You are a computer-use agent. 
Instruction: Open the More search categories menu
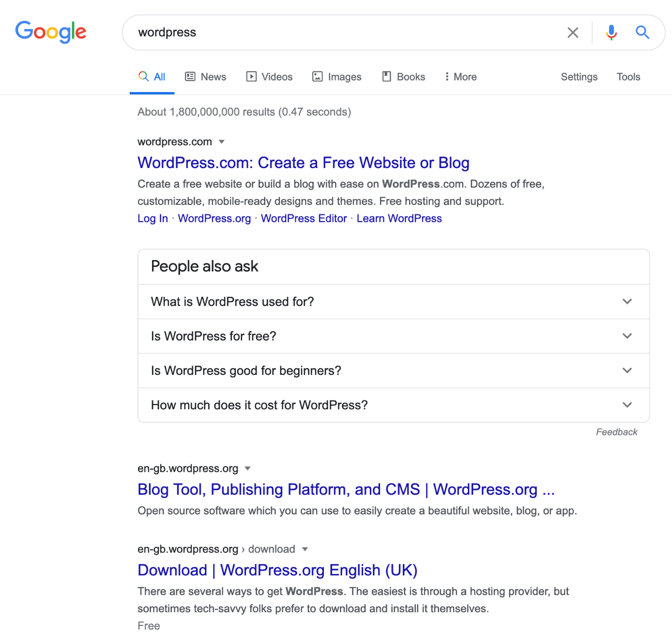pos(461,77)
